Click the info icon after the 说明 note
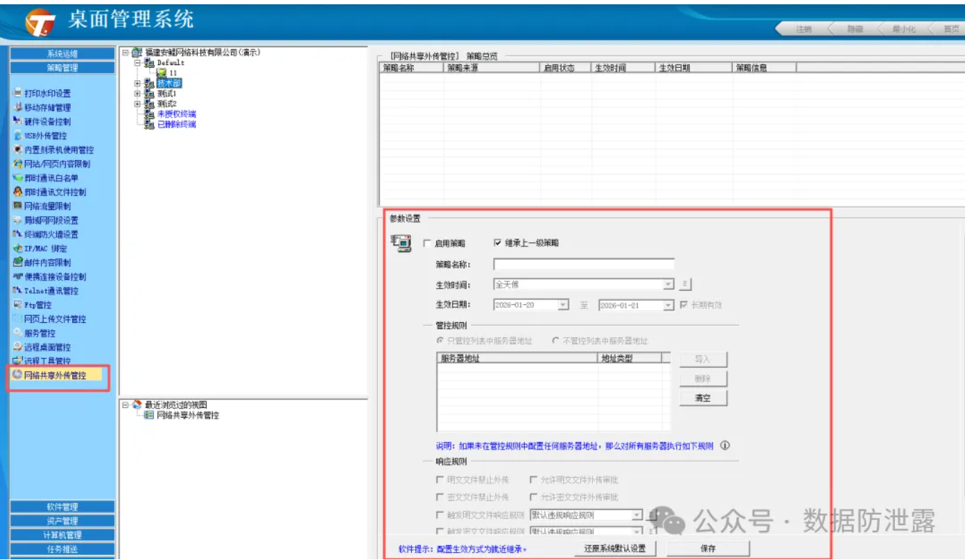The width and height of the screenshot is (965, 560). 725,446
